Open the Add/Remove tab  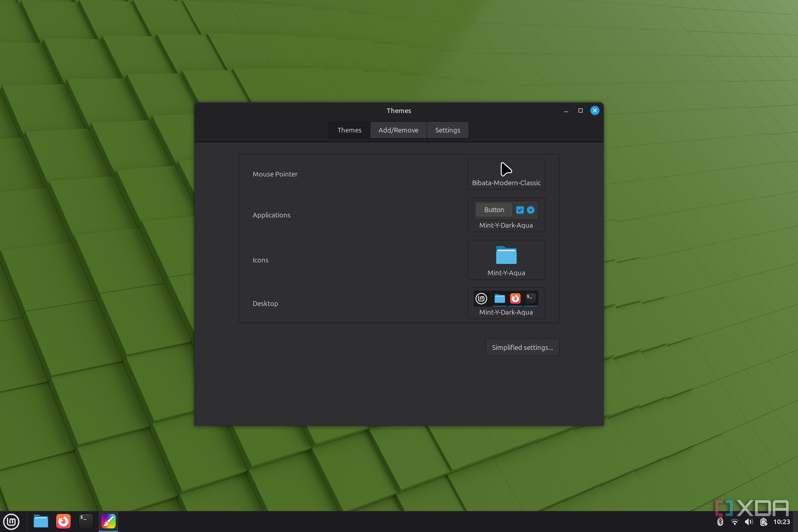click(x=398, y=130)
